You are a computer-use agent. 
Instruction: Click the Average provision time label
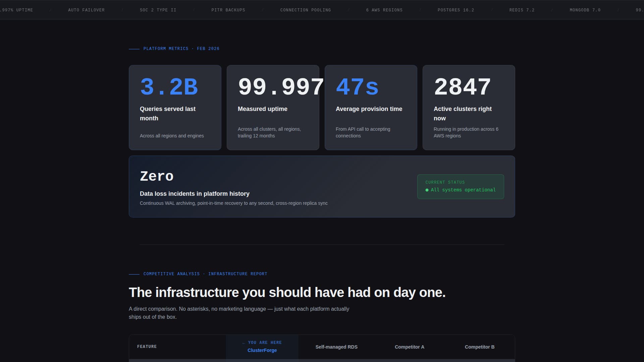click(369, 109)
